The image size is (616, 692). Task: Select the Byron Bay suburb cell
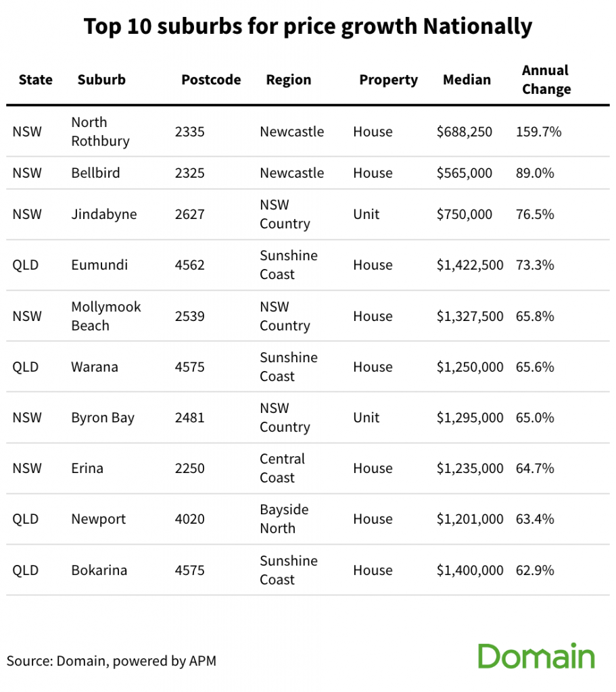pos(103,418)
